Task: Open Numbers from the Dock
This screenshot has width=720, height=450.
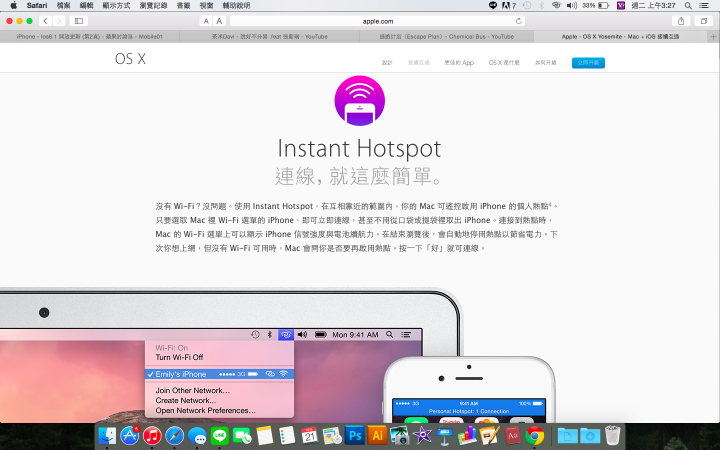Action: coord(467,435)
